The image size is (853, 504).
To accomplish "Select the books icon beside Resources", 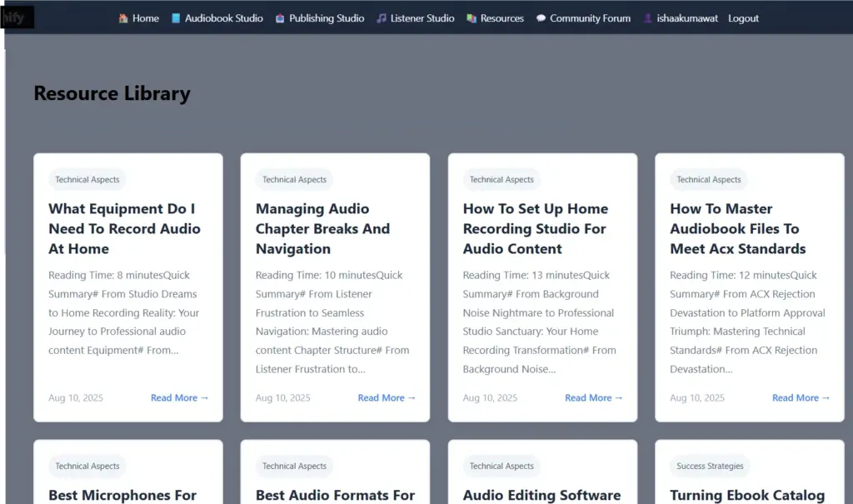I will click(x=471, y=17).
